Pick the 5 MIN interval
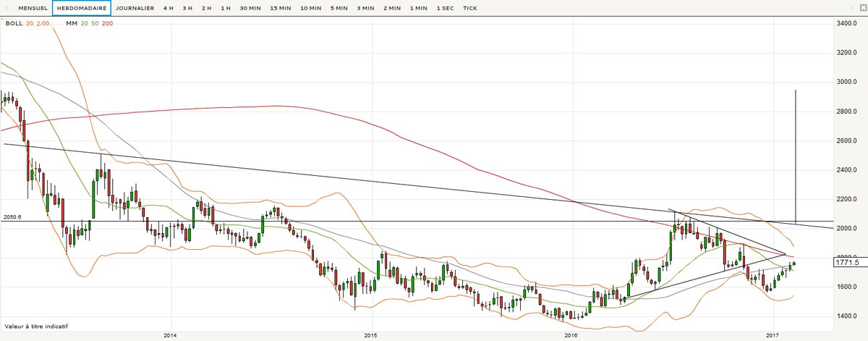Screen dimensions: 868x341 click(338, 9)
